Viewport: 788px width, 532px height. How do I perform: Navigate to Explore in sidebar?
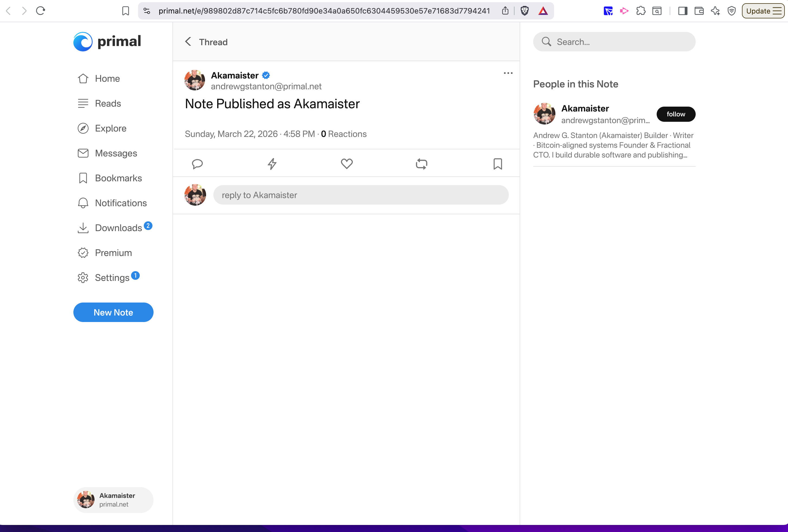pyautogui.click(x=110, y=129)
